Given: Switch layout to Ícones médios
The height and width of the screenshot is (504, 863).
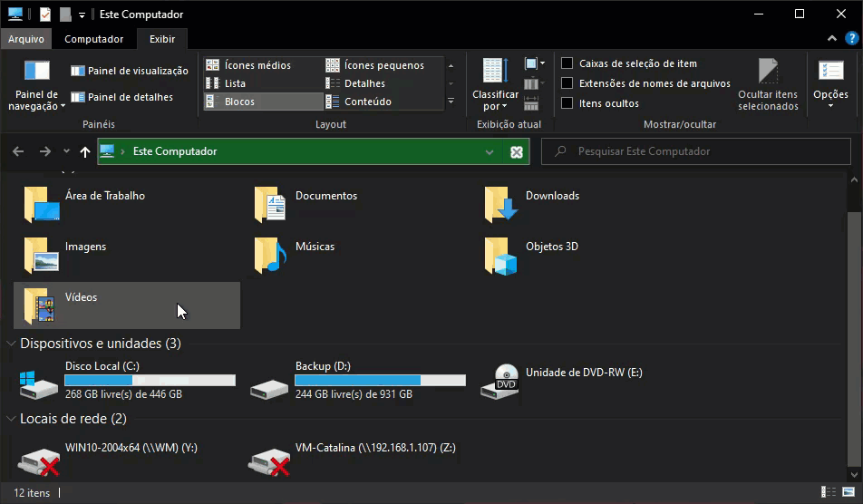Looking at the screenshot, I should tap(263, 65).
